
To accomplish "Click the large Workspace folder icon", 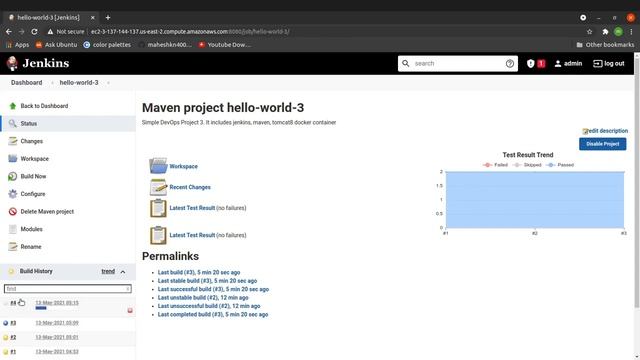I will 158,166.
